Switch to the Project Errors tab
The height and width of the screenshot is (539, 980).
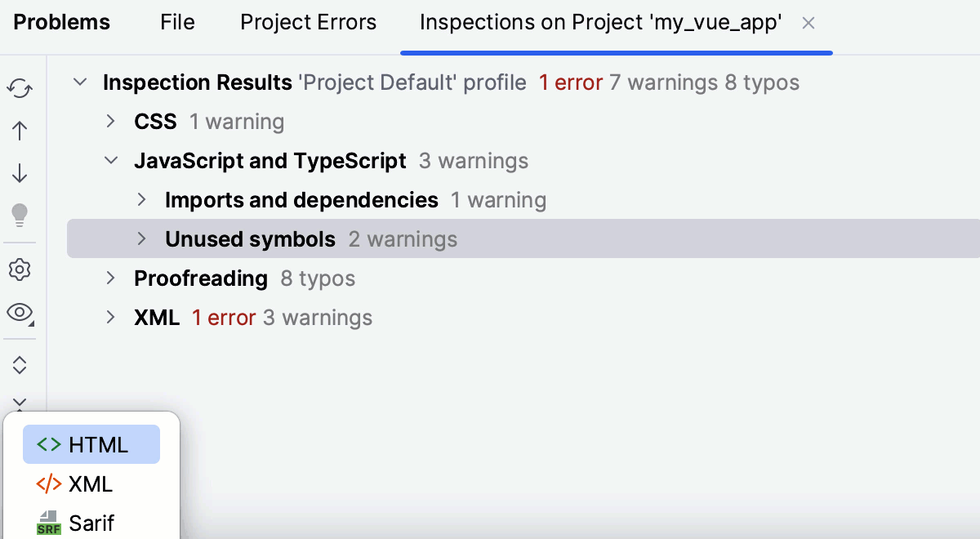tap(308, 22)
